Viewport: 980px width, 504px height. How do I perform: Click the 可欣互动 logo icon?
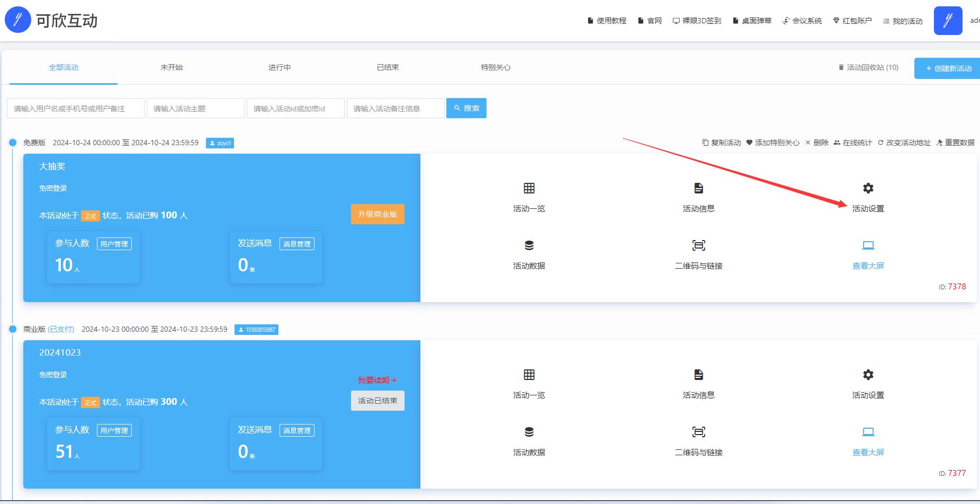[18, 20]
